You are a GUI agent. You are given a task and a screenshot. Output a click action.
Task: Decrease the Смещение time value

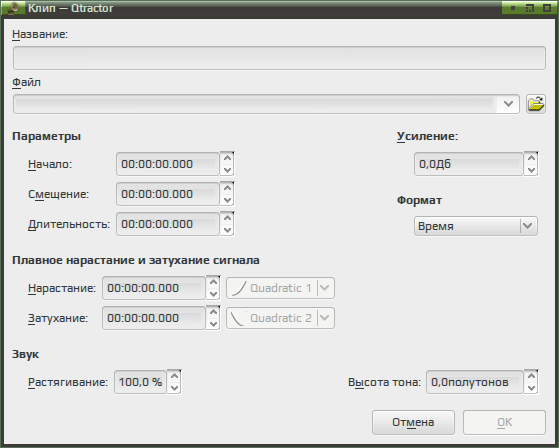(227, 200)
